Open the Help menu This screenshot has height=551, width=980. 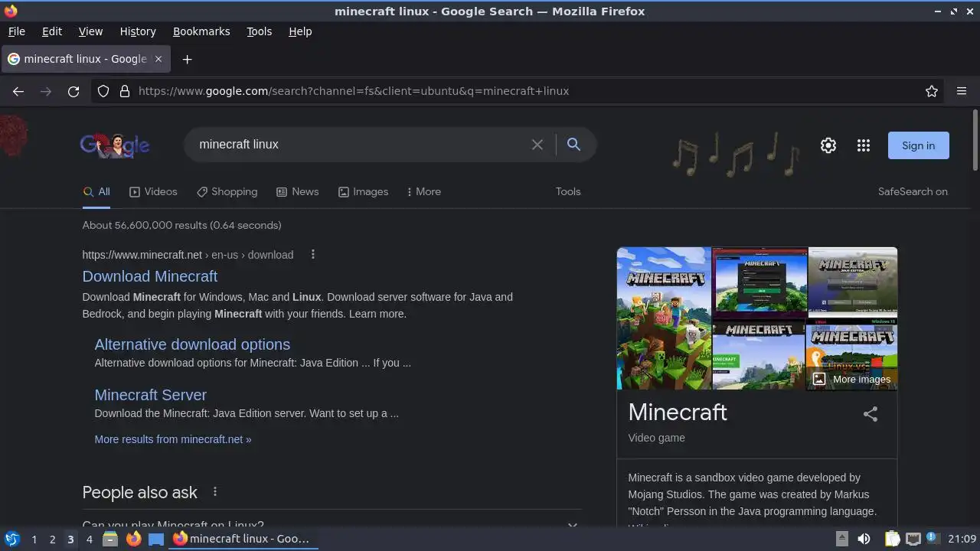[300, 31]
